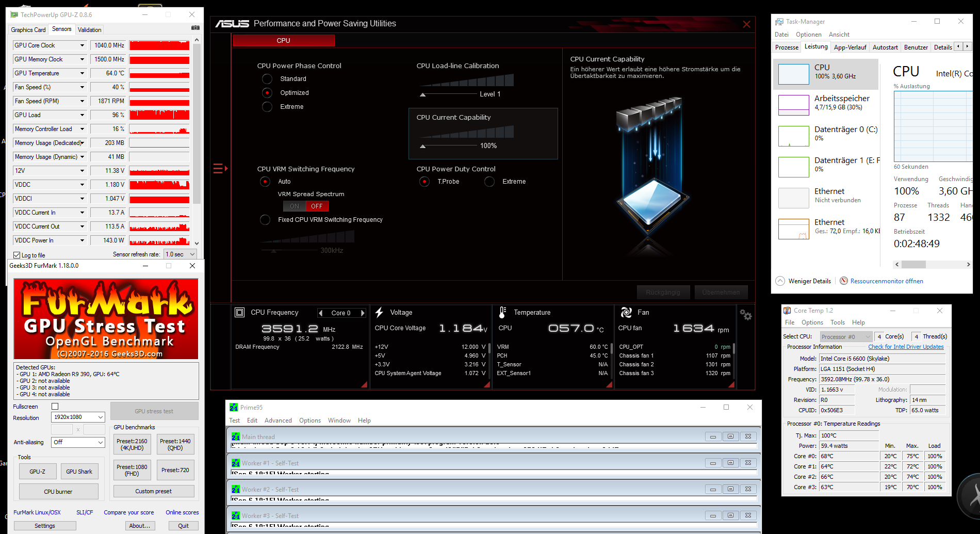Open the VDDC Power In sensor dropdown

click(x=82, y=240)
